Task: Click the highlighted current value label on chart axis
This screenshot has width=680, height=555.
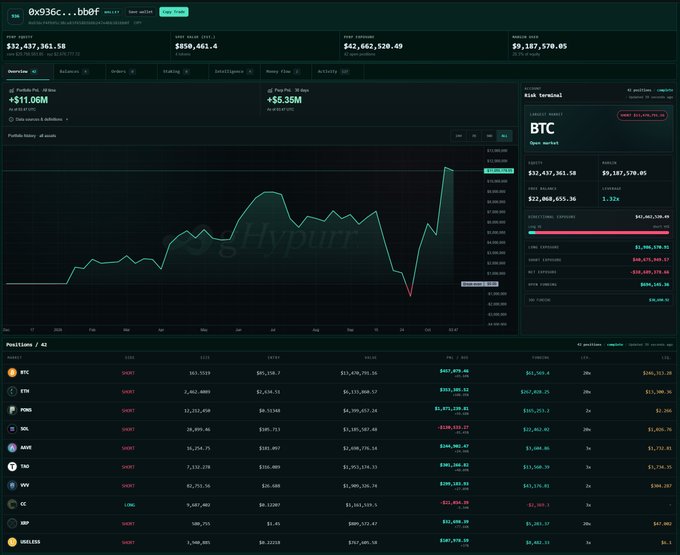Action: (499, 171)
